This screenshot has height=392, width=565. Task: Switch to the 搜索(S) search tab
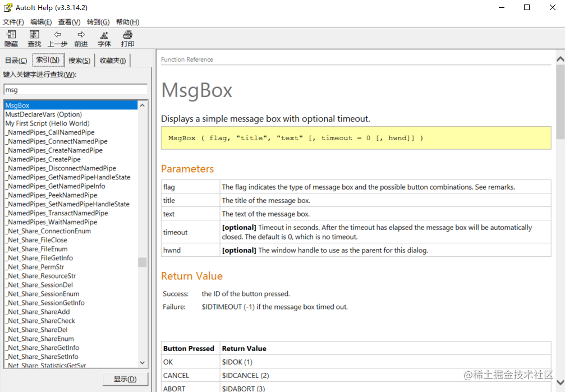click(x=79, y=61)
